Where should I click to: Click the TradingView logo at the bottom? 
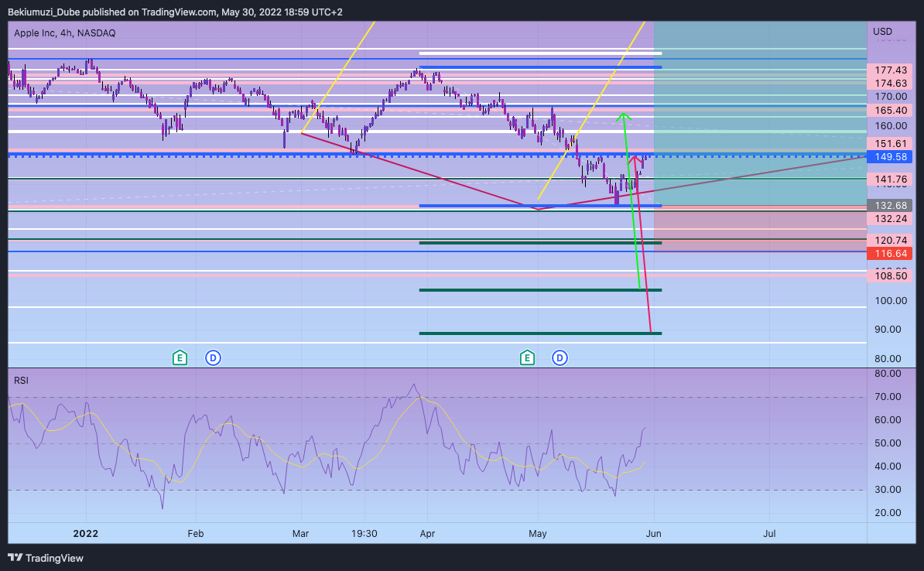pos(46,557)
